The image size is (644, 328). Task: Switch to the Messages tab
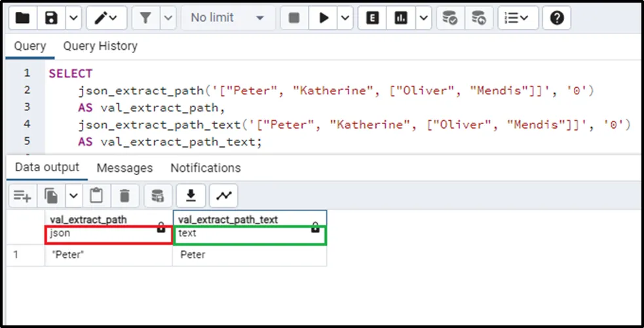(124, 168)
